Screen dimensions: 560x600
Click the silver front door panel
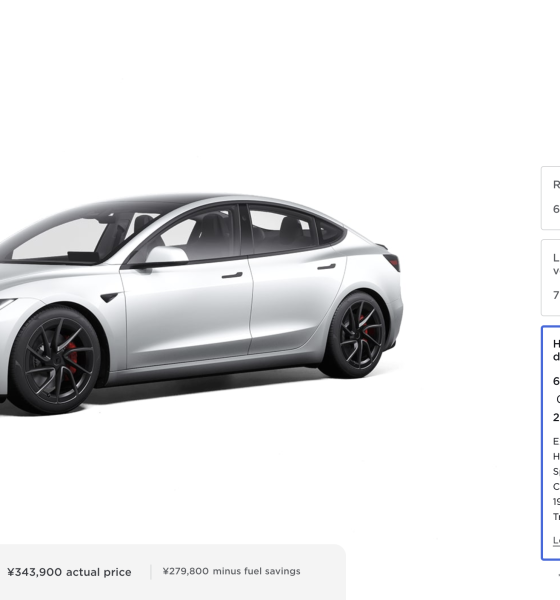coord(188,312)
